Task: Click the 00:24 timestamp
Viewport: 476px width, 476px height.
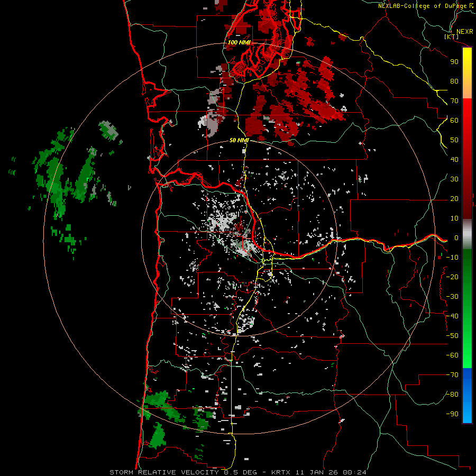Action: click(x=354, y=472)
